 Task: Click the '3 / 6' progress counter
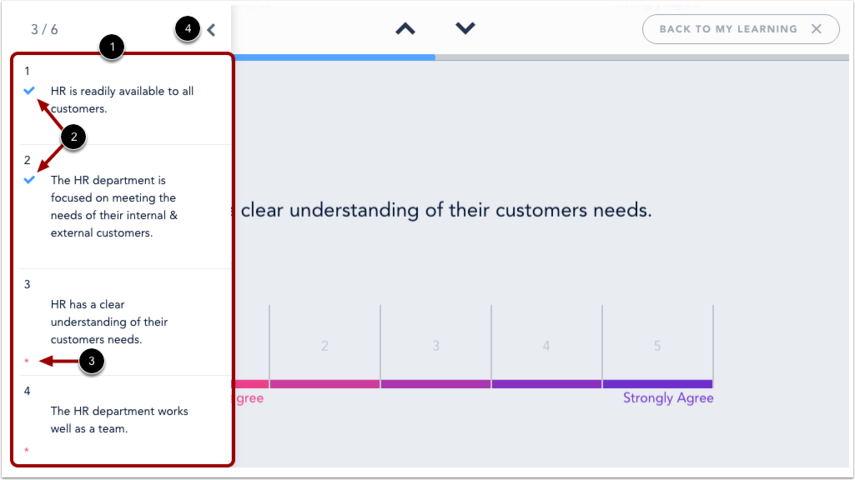point(44,29)
